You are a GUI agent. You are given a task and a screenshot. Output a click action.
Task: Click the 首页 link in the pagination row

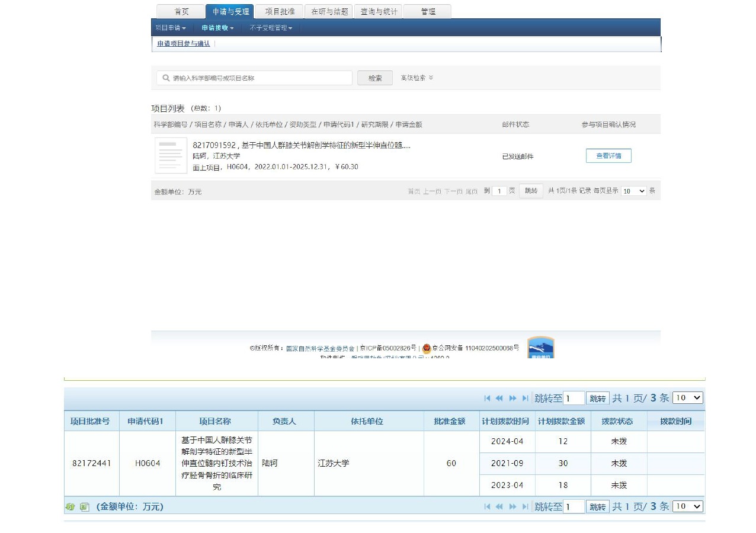(414, 191)
